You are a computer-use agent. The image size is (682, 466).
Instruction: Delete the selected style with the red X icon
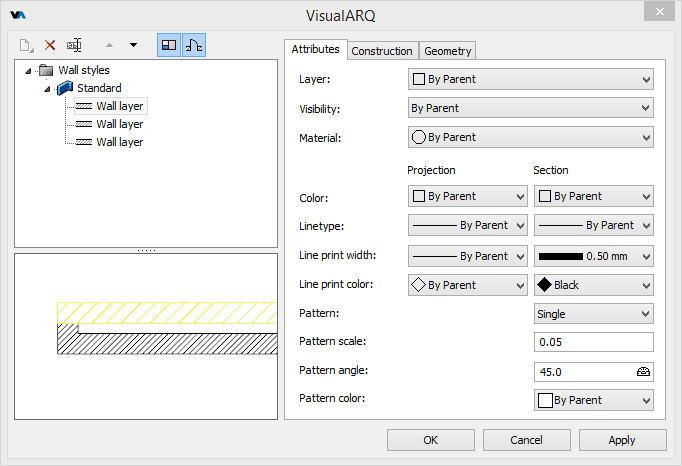pyautogui.click(x=50, y=45)
